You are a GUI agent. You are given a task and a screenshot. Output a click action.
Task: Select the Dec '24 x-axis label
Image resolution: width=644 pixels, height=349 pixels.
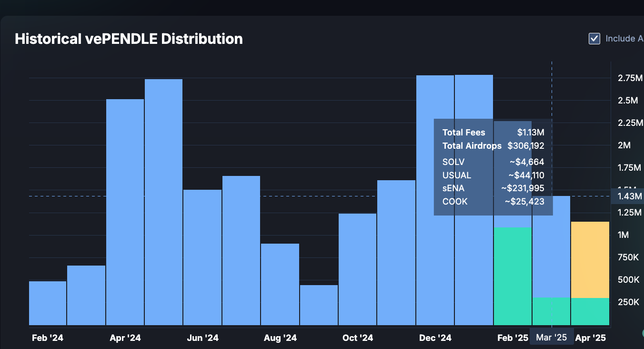click(x=435, y=338)
